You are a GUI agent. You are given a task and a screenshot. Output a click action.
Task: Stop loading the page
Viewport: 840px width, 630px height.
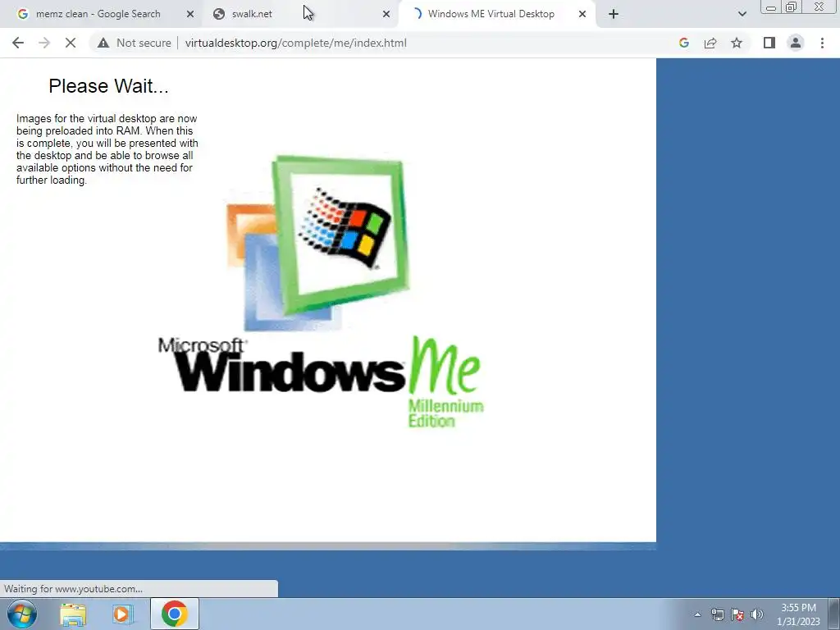[x=71, y=43]
